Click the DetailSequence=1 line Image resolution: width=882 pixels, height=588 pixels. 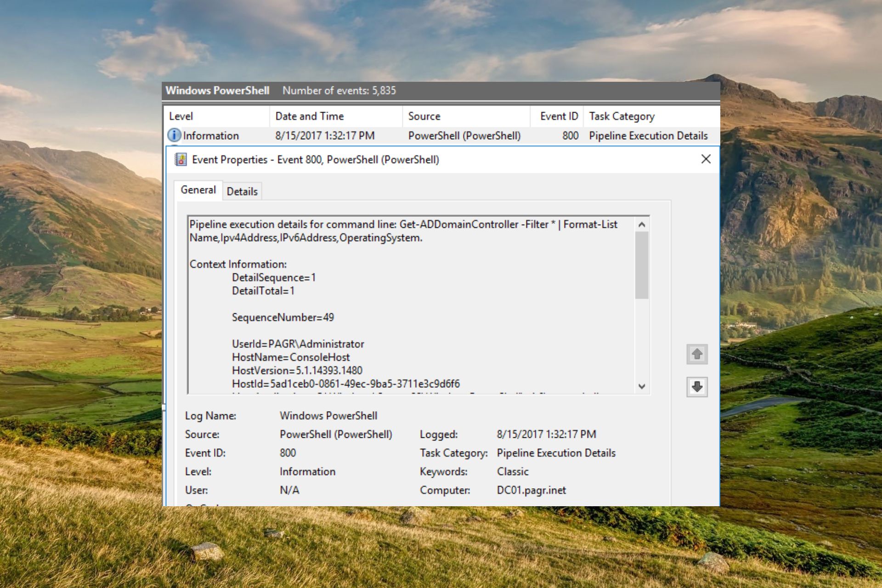click(274, 277)
